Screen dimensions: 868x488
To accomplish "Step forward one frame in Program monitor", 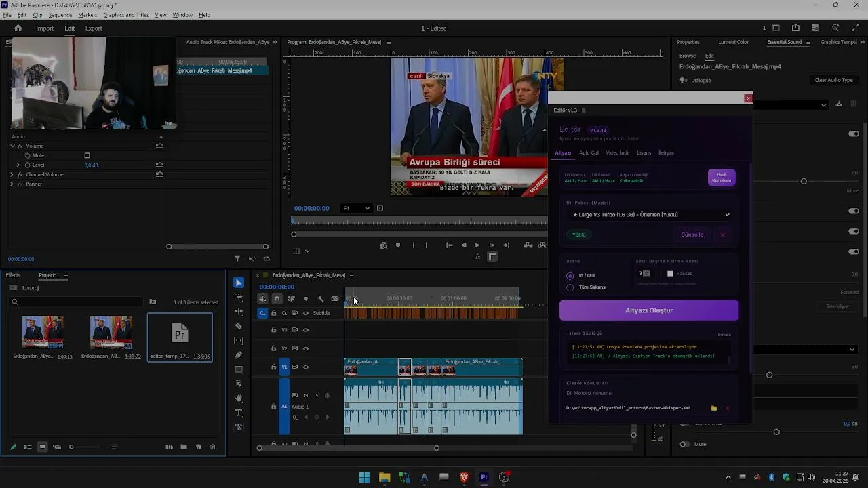I will pos(492,245).
